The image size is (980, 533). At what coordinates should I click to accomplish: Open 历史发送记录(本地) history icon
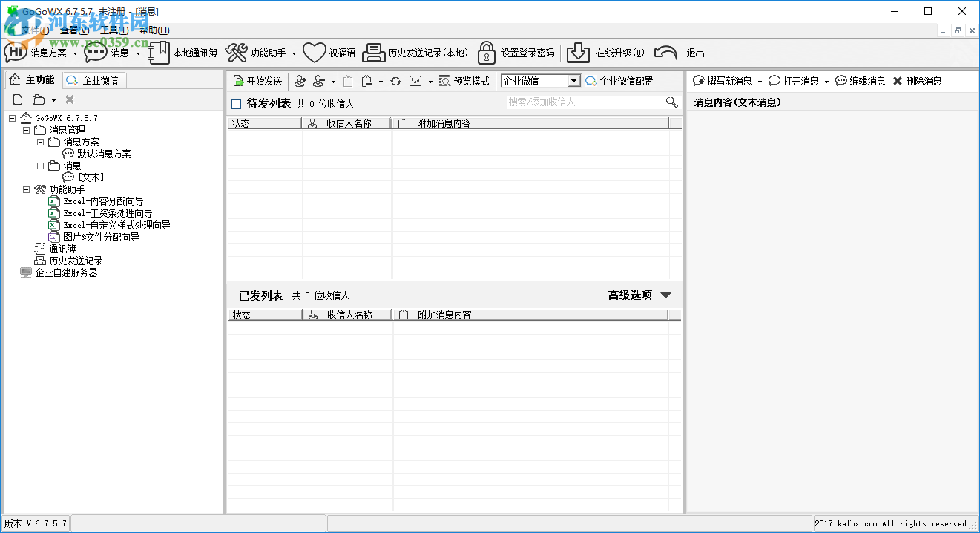click(374, 52)
